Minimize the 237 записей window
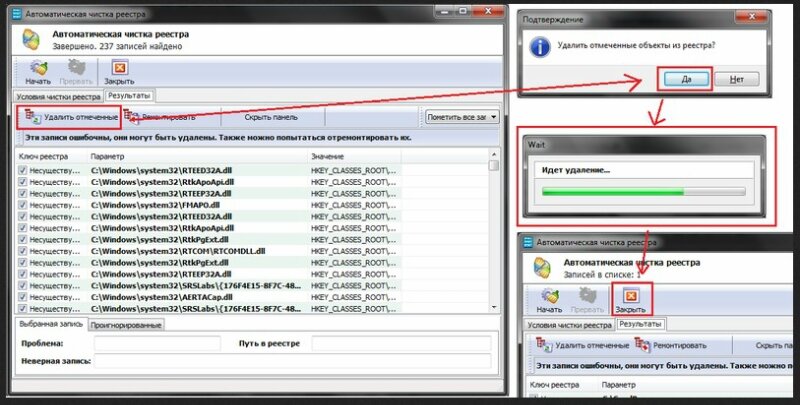800x405 pixels. 444,11
